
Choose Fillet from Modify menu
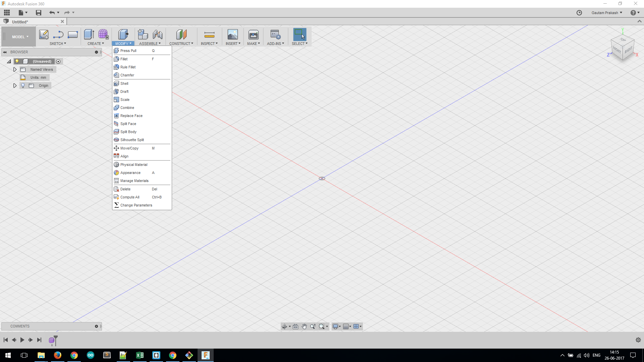coord(142,59)
